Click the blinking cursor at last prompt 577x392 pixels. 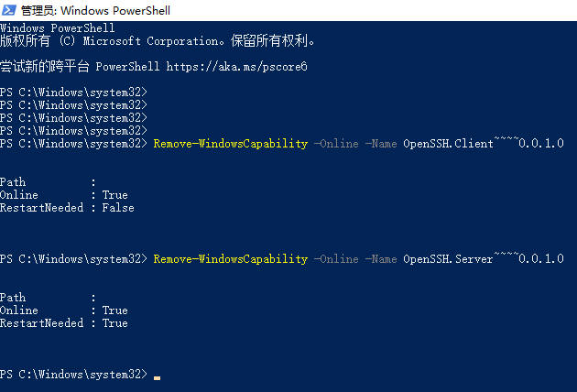click(x=158, y=377)
